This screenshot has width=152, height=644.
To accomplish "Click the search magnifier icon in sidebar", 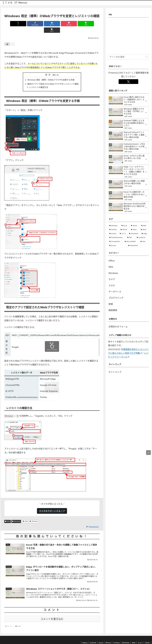I will point(147,57).
